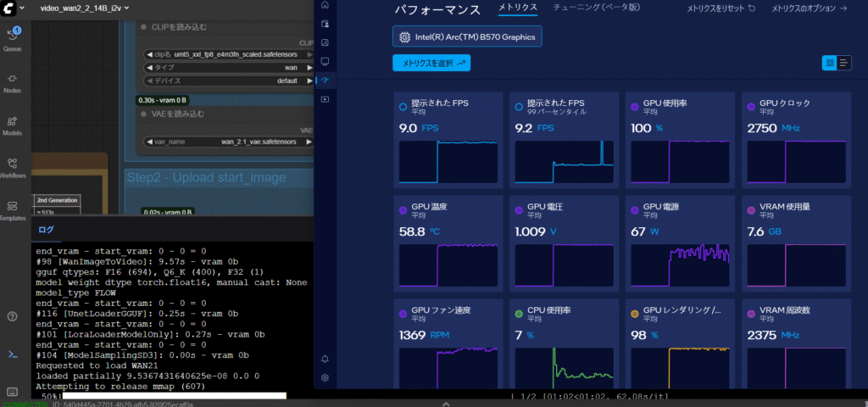The image size is (868, 407).
Task: Toggle the GPU 使用率 metric circle
Action: point(635,106)
